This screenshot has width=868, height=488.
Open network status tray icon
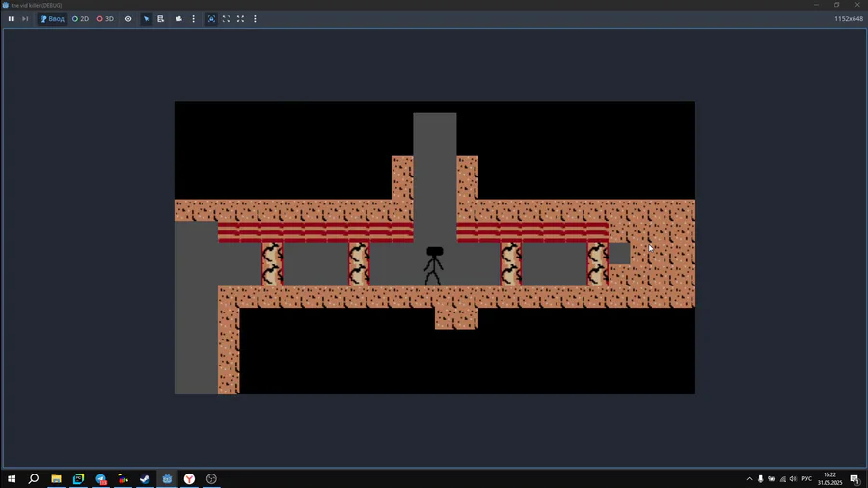pos(782,479)
